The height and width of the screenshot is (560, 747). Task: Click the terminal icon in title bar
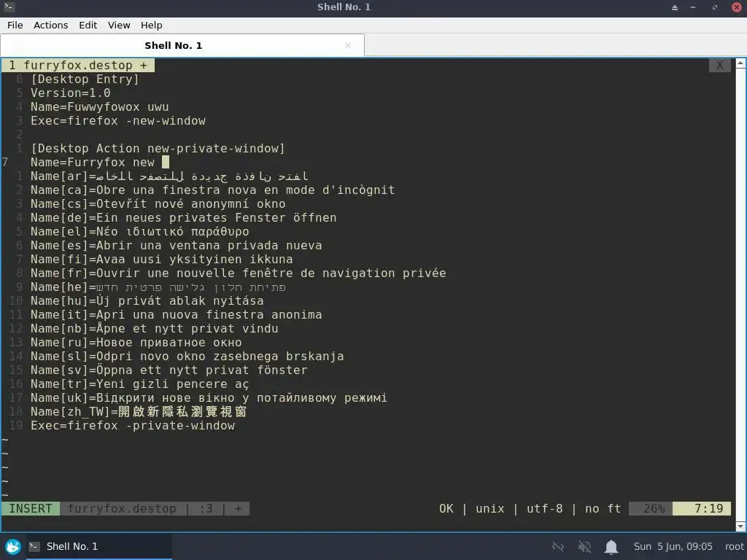pos(9,7)
